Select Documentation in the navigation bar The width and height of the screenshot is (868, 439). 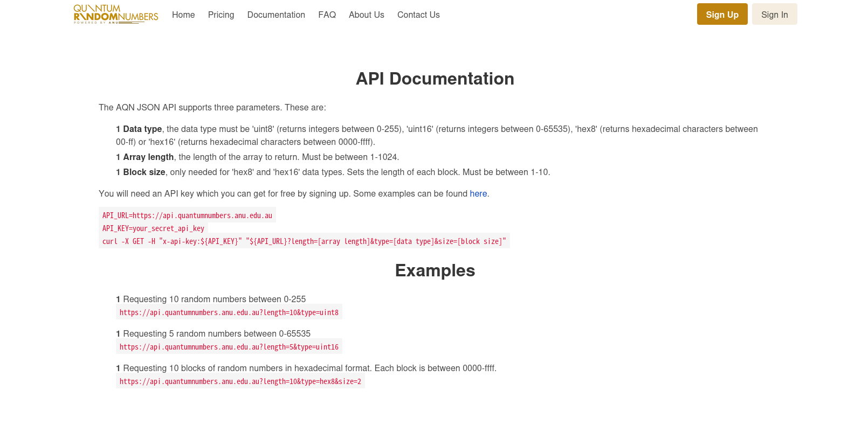click(x=276, y=15)
